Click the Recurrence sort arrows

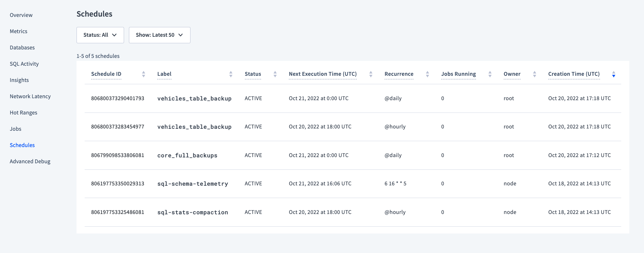[427, 74]
